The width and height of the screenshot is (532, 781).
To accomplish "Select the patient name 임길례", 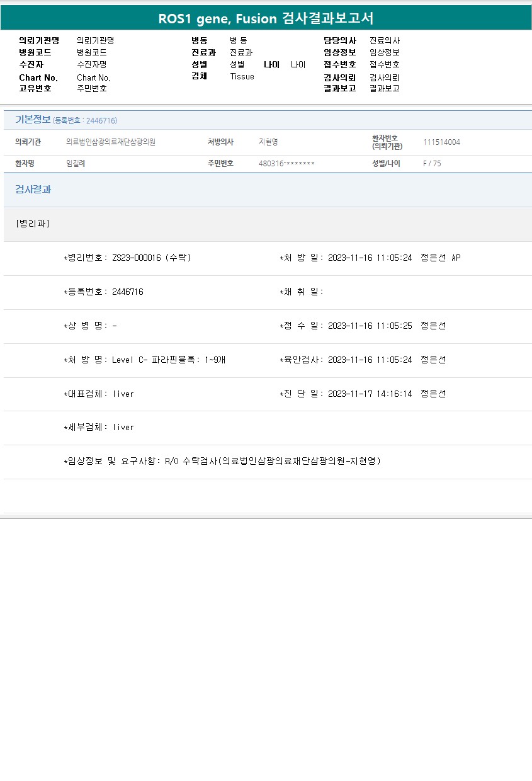I will coord(76,163).
